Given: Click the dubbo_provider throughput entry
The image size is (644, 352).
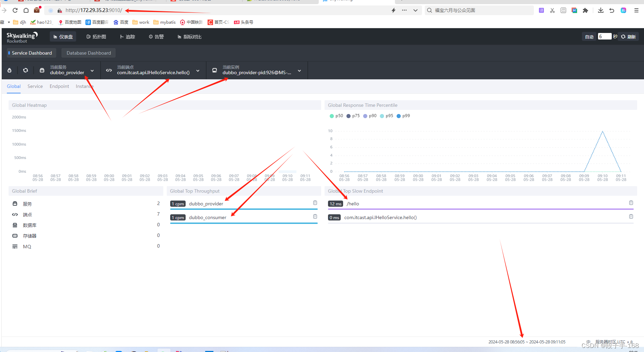Looking at the screenshot, I should [206, 204].
